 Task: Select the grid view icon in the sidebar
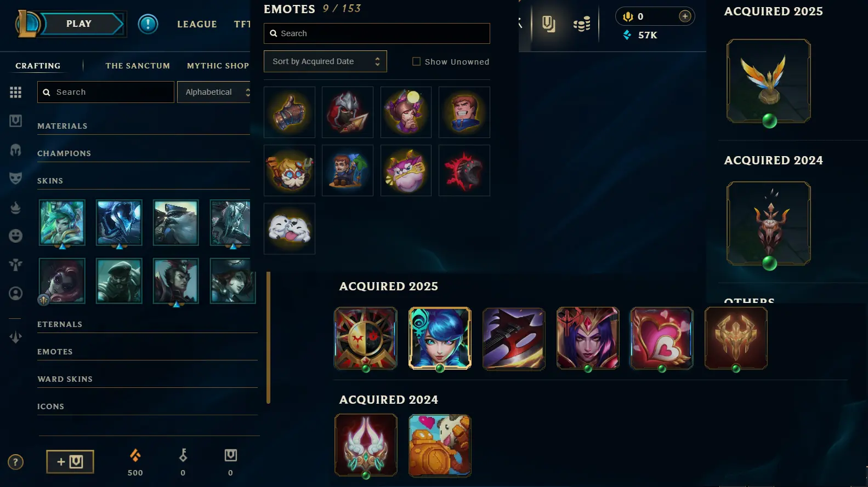click(x=16, y=92)
